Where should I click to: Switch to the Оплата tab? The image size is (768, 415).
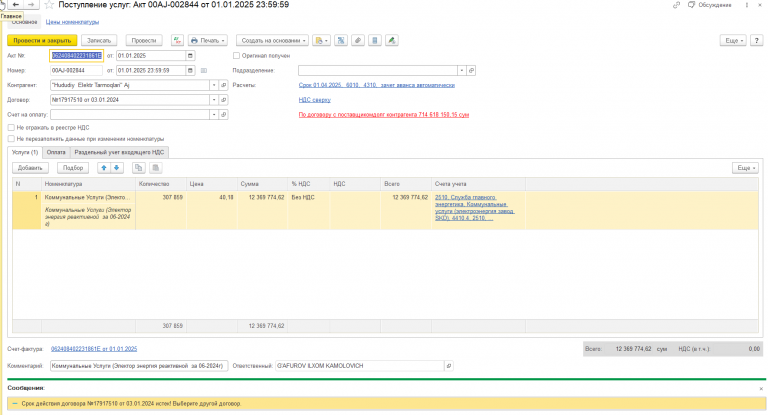(56, 152)
